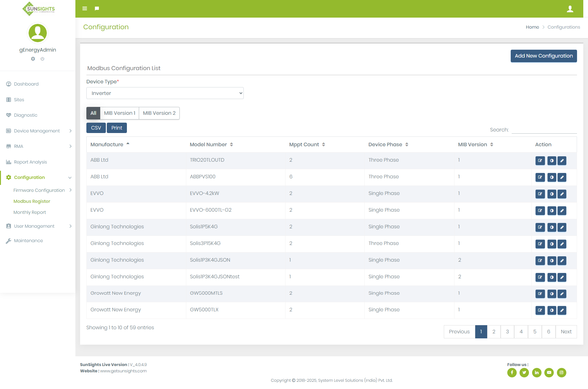Open the Device Type dropdown

[x=165, y=93]
